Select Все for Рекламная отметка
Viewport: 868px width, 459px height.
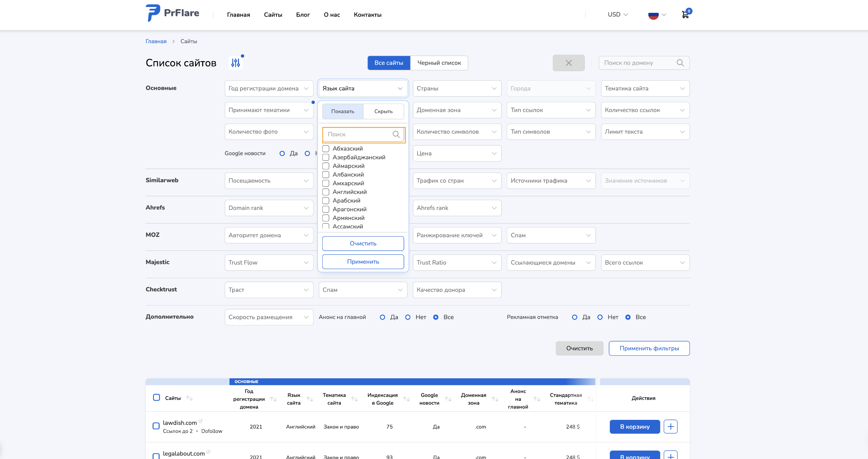[628, 317]
